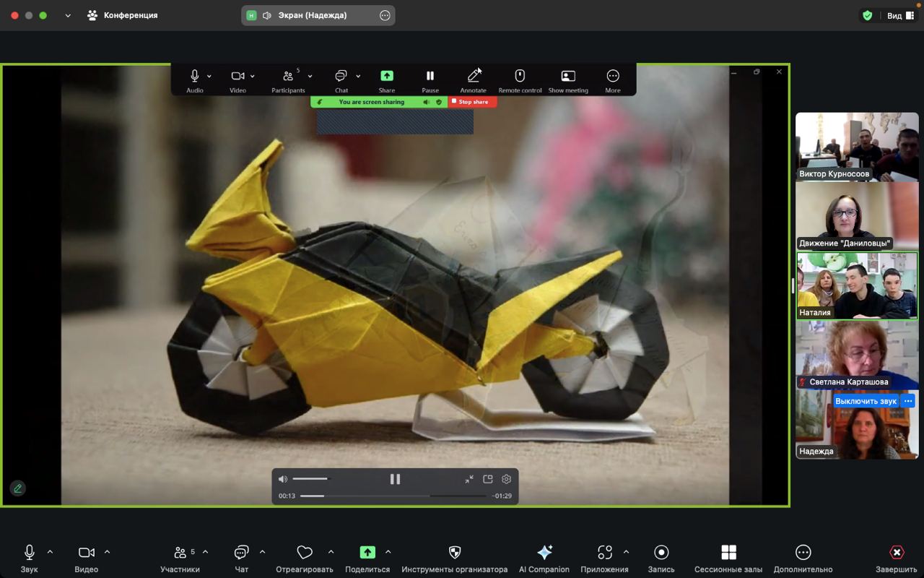Screen dimensions: 924x578
Task: Expand audio options arrow beside Звук
Action: coord(50,552)
